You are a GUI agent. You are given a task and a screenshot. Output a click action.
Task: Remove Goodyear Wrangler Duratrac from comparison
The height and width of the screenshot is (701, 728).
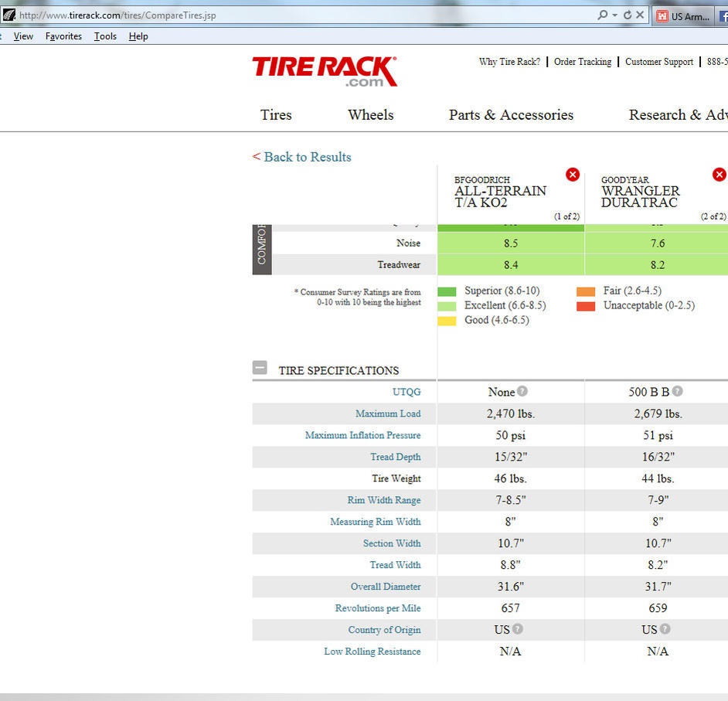(x=719, y=175)
